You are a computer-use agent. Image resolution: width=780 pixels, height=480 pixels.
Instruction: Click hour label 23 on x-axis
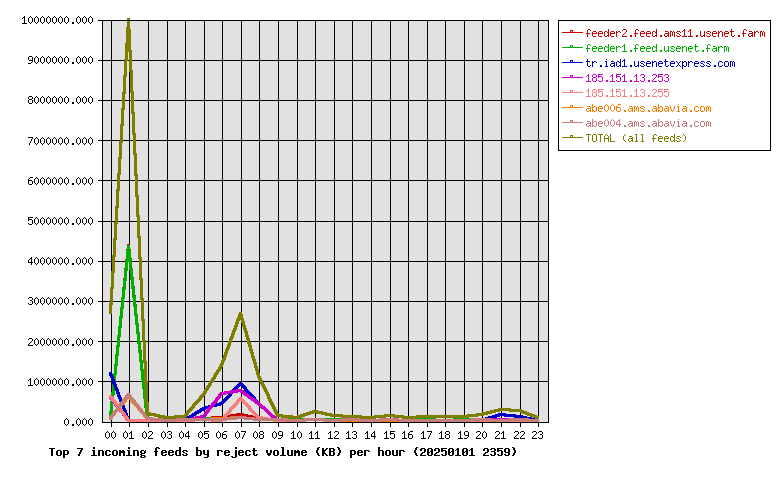click(x=537, y=435)
